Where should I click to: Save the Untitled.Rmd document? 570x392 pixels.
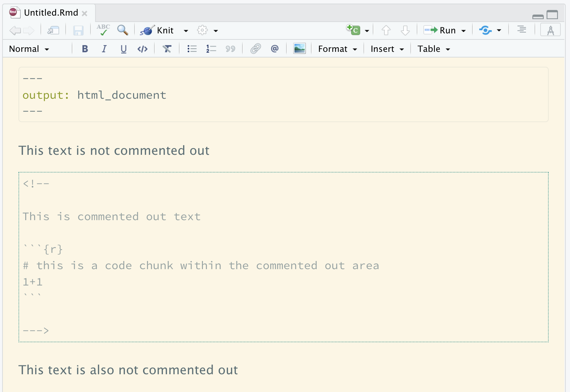coord(78,30)
